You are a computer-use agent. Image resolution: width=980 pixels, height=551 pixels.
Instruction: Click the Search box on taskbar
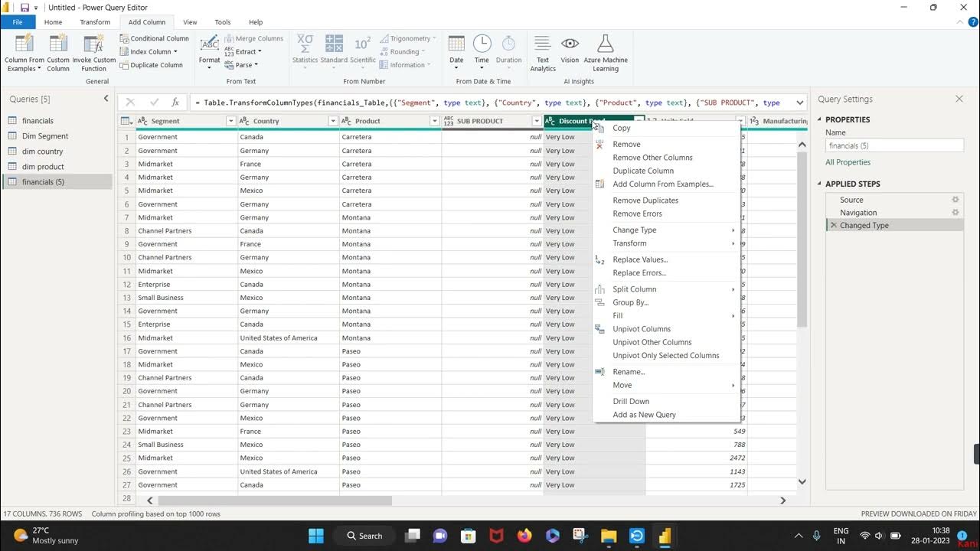click(x=364, y=536)
